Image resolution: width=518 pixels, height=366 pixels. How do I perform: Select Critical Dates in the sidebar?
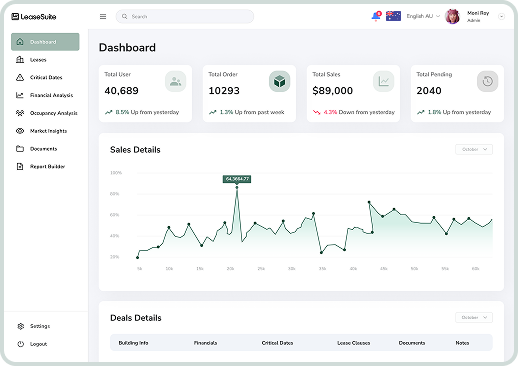pos(45,77)
